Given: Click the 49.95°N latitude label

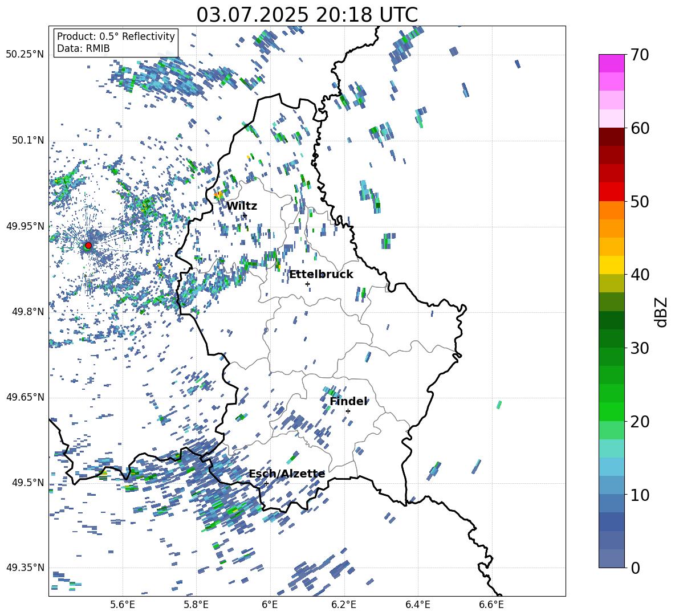Looking at the screenshot, I should pos(25,226).
